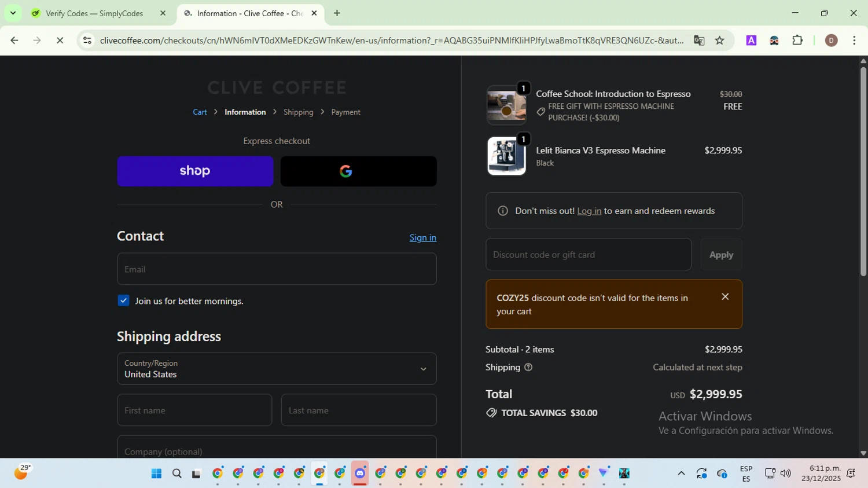Click scrollbar down arrow

tap(863, 453)
